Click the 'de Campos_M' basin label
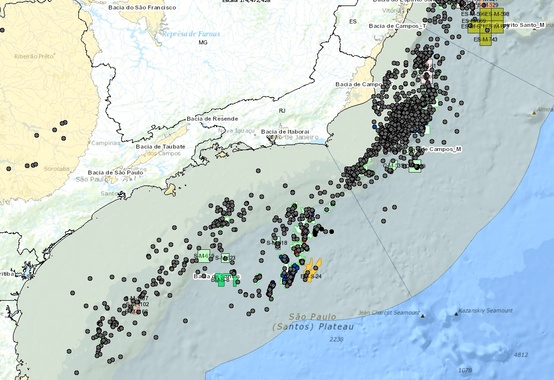 tap(442, 149)
